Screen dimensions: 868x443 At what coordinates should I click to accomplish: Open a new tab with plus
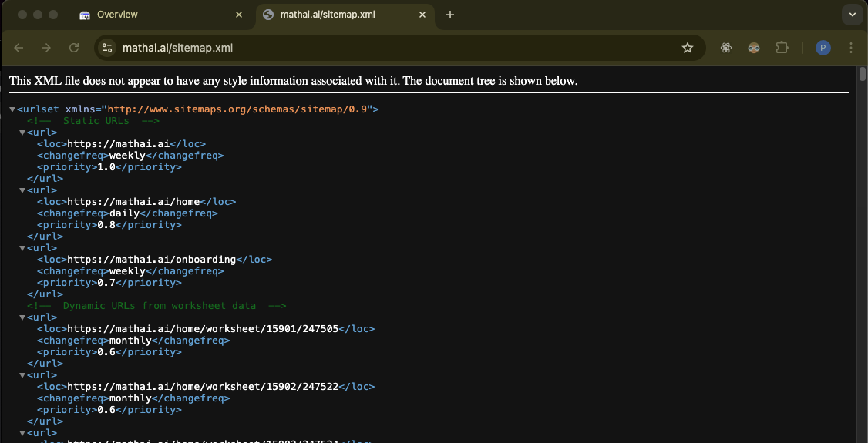point(450,15)
